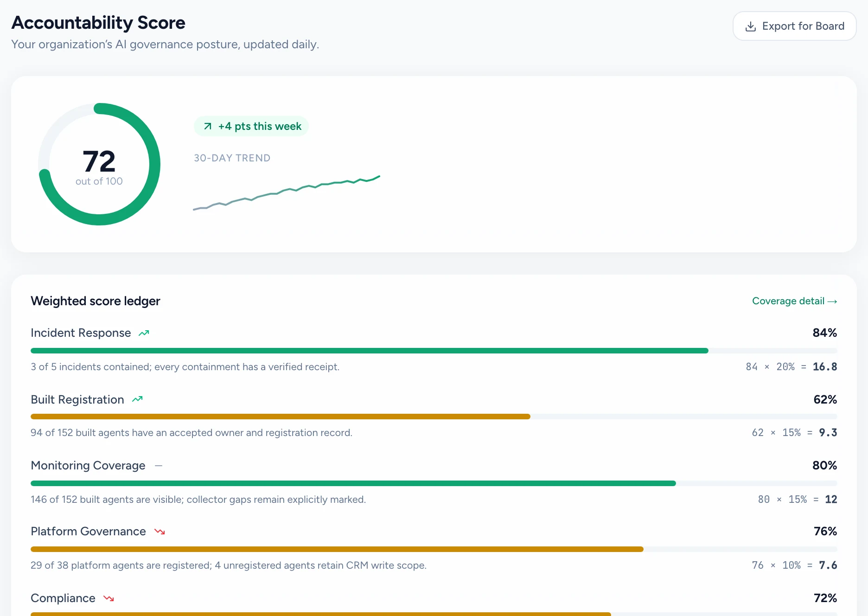
Task: Click '3 of 5 incidents contained' description
Action: point(185,367)
